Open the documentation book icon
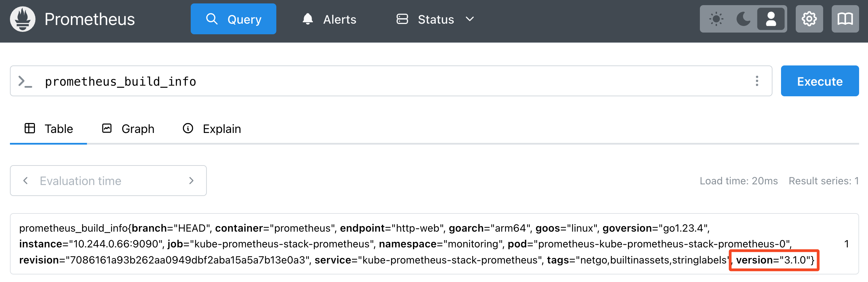Viewport: 868px width, 282px height. [845, 19]
